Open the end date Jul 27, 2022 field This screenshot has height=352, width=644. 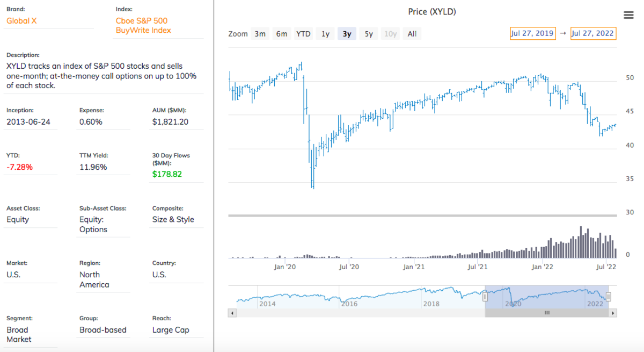[592, 33]
